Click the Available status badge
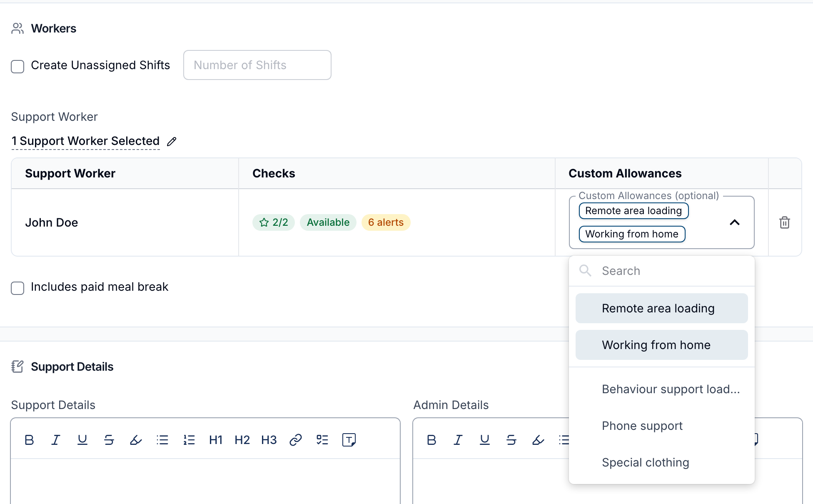This screenshot has height=504, width=813. (x=328, y=222)
